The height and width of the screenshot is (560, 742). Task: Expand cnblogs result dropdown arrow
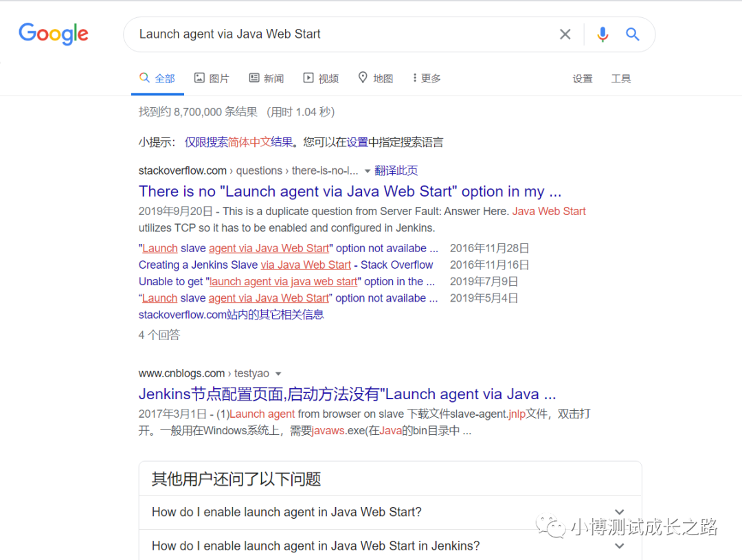(x=278, y=374)
